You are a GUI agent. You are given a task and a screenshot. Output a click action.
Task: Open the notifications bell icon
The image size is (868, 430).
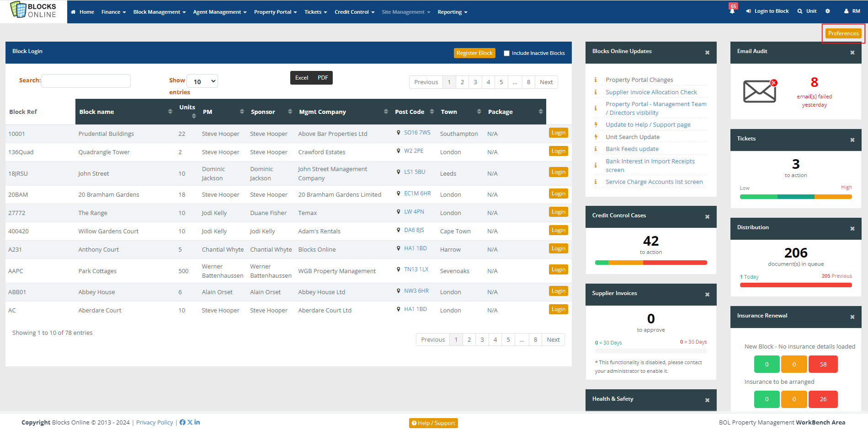click(x=732, y=11)
